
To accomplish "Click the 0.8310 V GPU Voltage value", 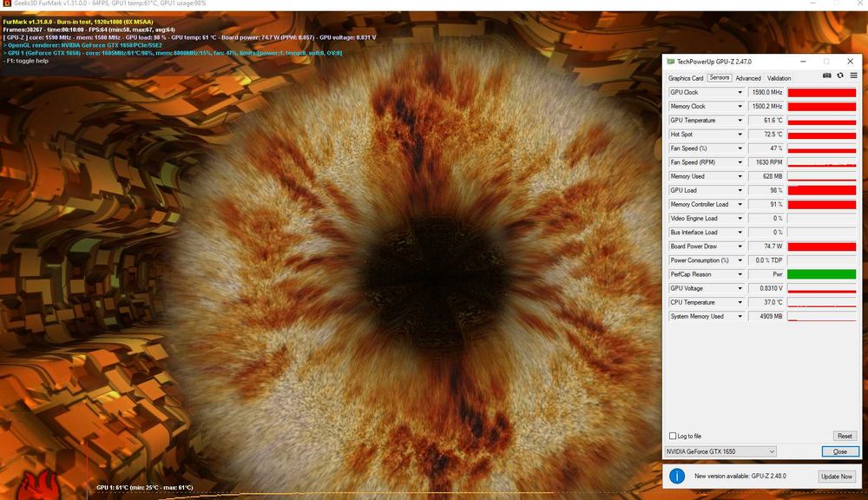I will click(x=766, y=288).
